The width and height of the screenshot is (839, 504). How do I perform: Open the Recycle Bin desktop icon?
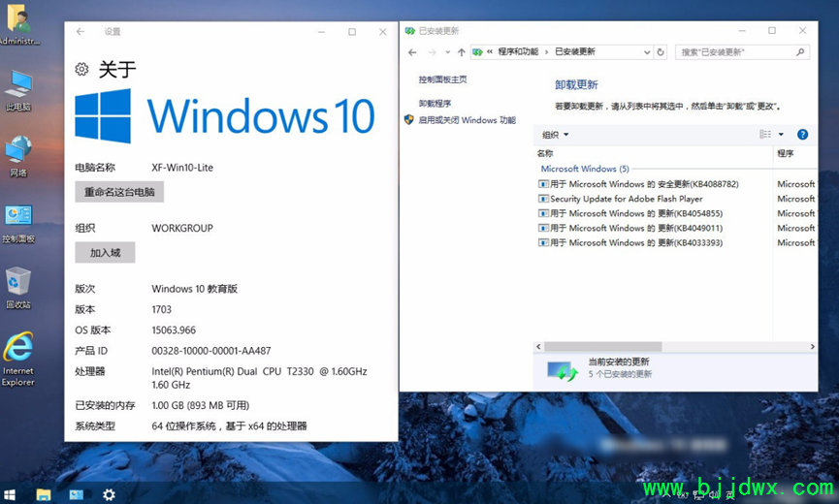(18, 288)
